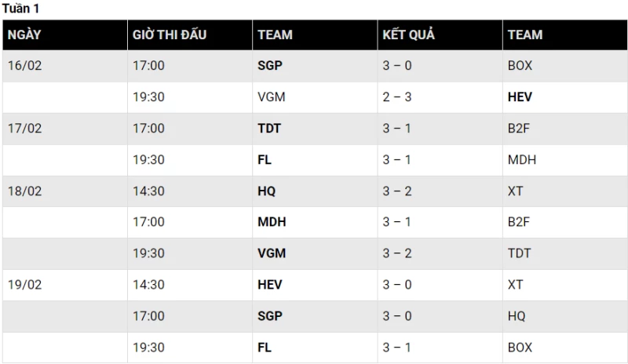Click the KẾT QUẢ column header

(x=408, y=35)
